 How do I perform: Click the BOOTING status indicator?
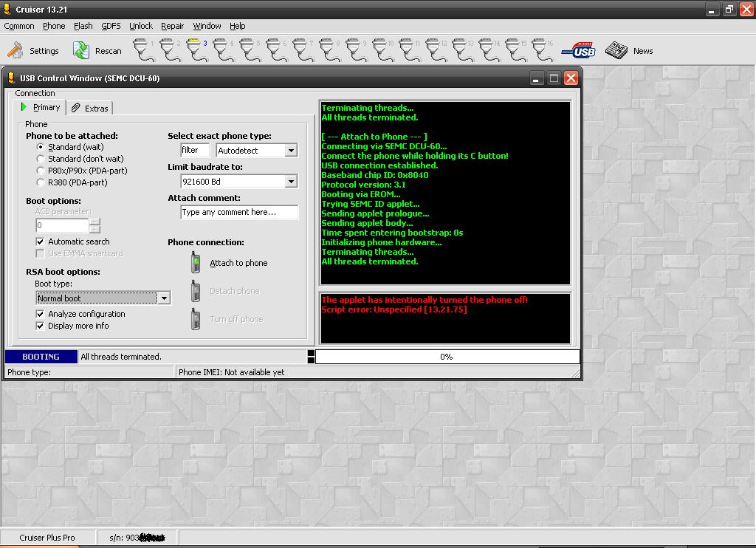point(41,357)
